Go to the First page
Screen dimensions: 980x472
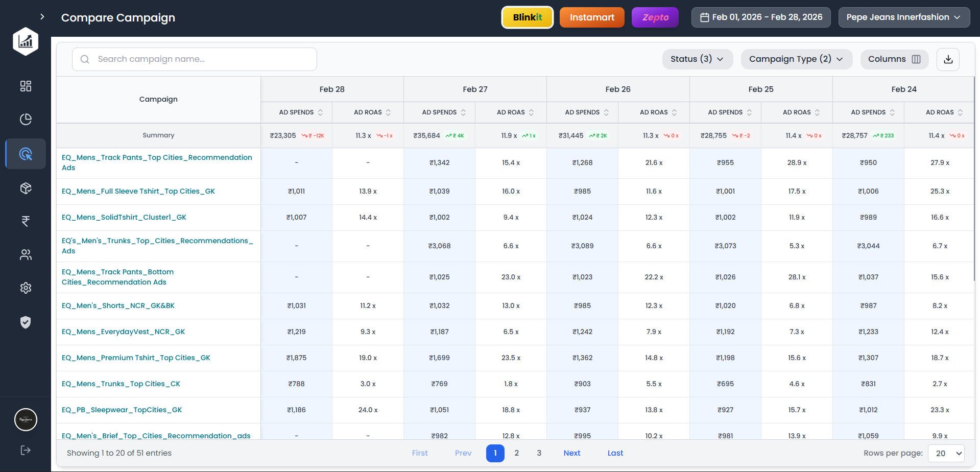pos(420,453)
